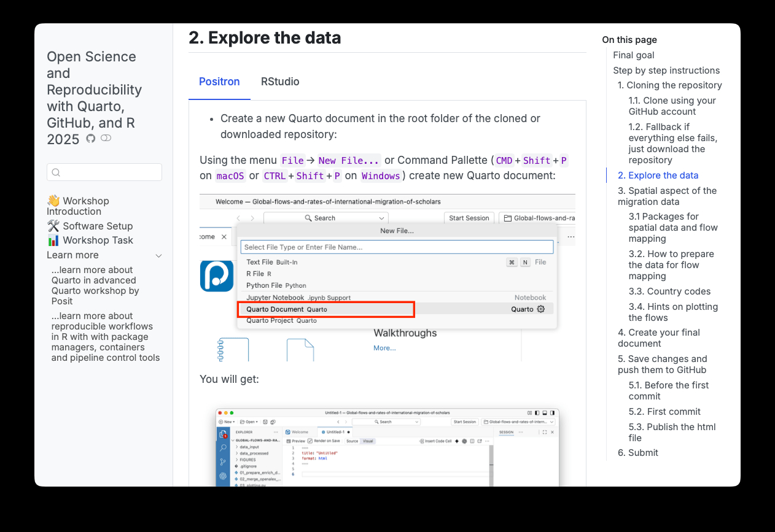Click the New File dialog screenshot image
Image resolution: width=775 pixels, height=532 pixels.
(387, 277)
